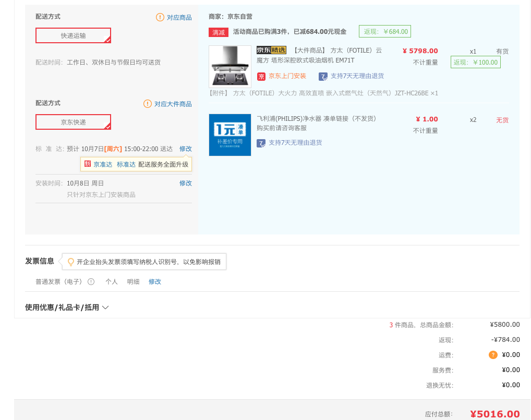The height and width of the screenshot is (420, 531).
Task: Select 京东快递 delivery method
Action: [73, 122]
